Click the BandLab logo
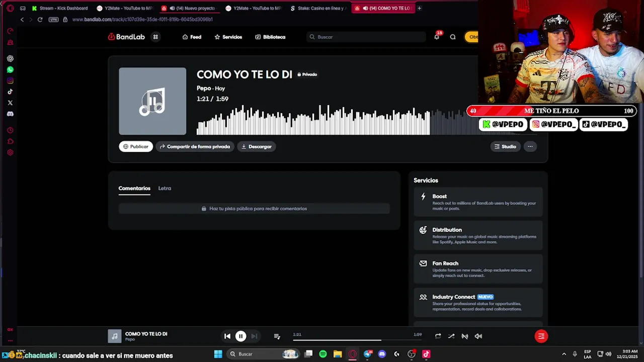The image size is (644, 362). [126, 37]
